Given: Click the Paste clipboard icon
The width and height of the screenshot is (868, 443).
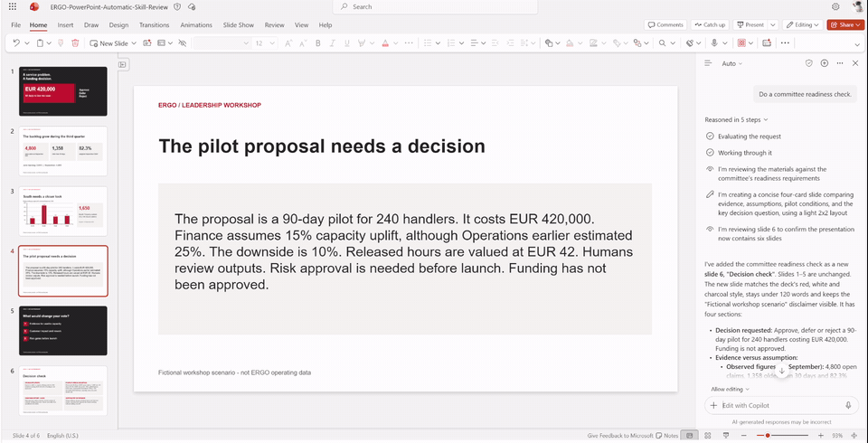Looking at the screenshot, I should coord(41,42).
